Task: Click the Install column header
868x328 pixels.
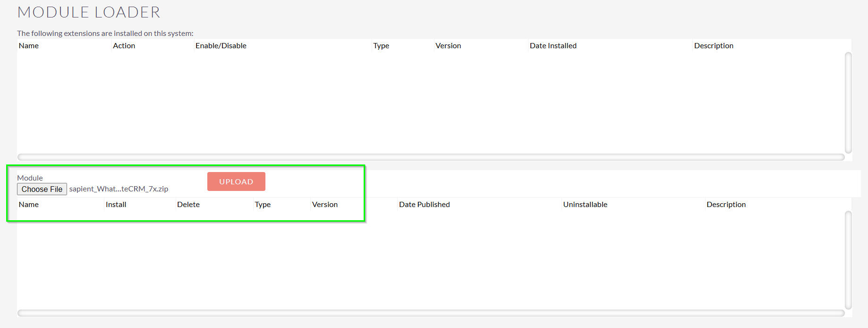Action: click(x=116, y=205)
